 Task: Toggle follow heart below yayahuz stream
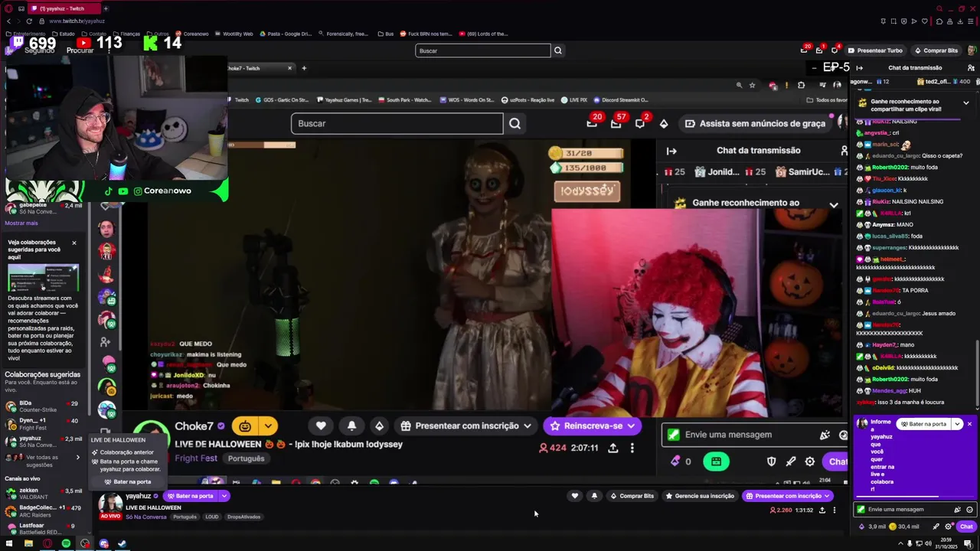[x=575, y=496]
